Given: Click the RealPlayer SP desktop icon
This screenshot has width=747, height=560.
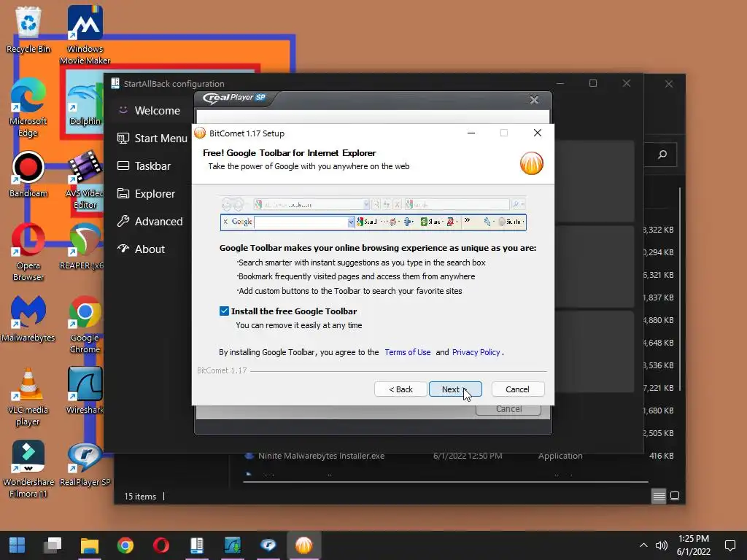Looking at the screenshot, I should pyautogui.click(x=85, y=464).
